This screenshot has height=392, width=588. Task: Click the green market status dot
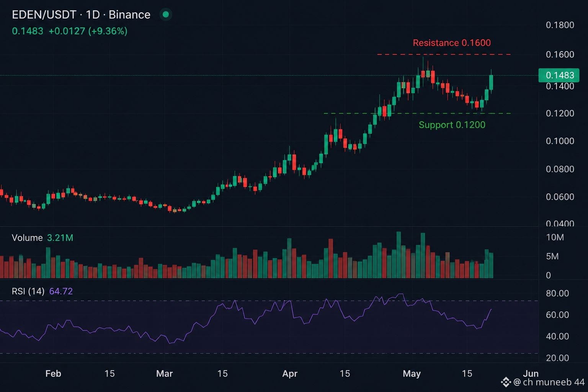(x=166, y=15)
